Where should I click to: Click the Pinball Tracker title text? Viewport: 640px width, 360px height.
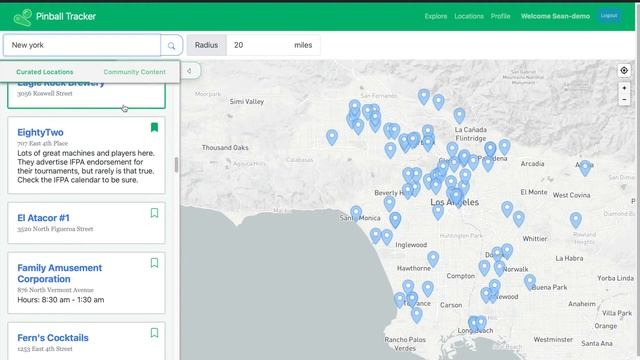click(x=66, y=16)
